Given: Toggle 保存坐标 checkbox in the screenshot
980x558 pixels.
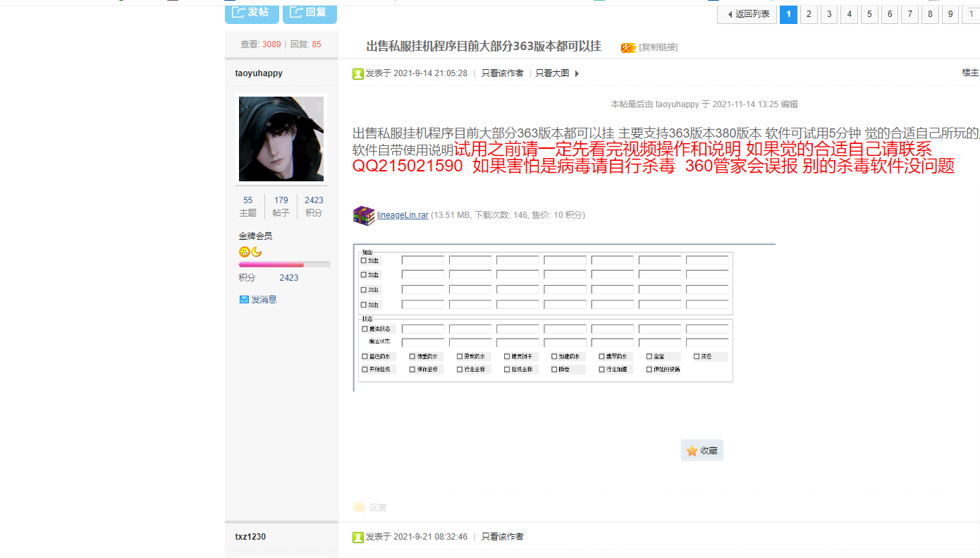Looking at the screenshot, I should click(x=412, y=369).
